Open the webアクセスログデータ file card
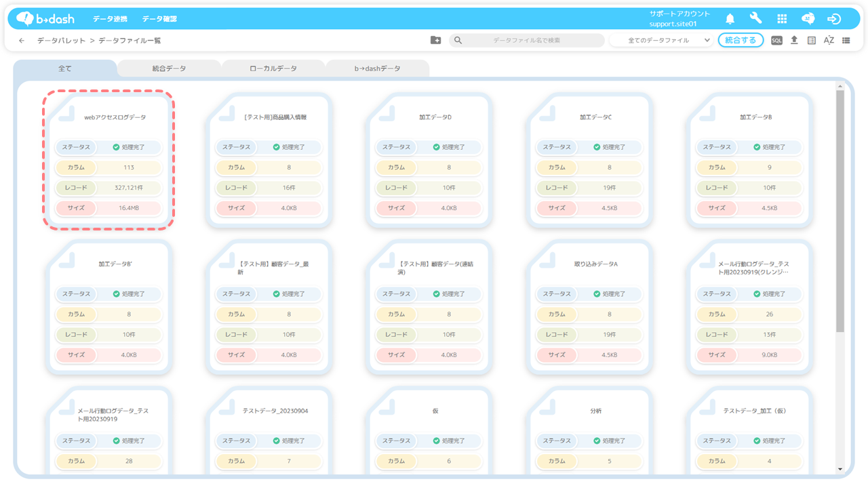The height and width of the screenshot is (488, 868). [x=108, y=159]
